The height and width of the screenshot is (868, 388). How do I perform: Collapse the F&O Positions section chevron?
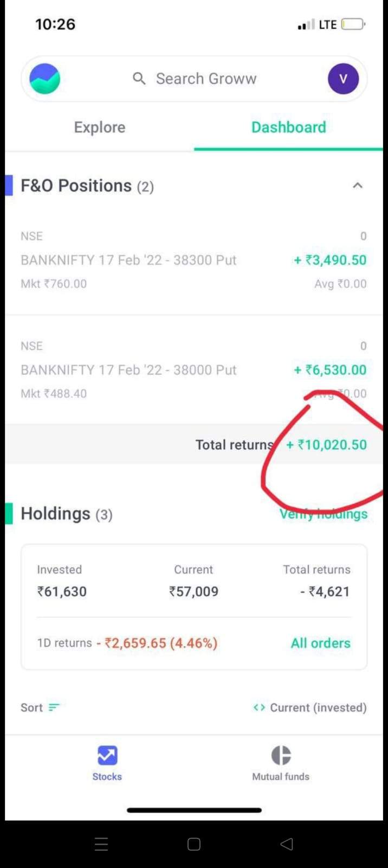(357, 186)
